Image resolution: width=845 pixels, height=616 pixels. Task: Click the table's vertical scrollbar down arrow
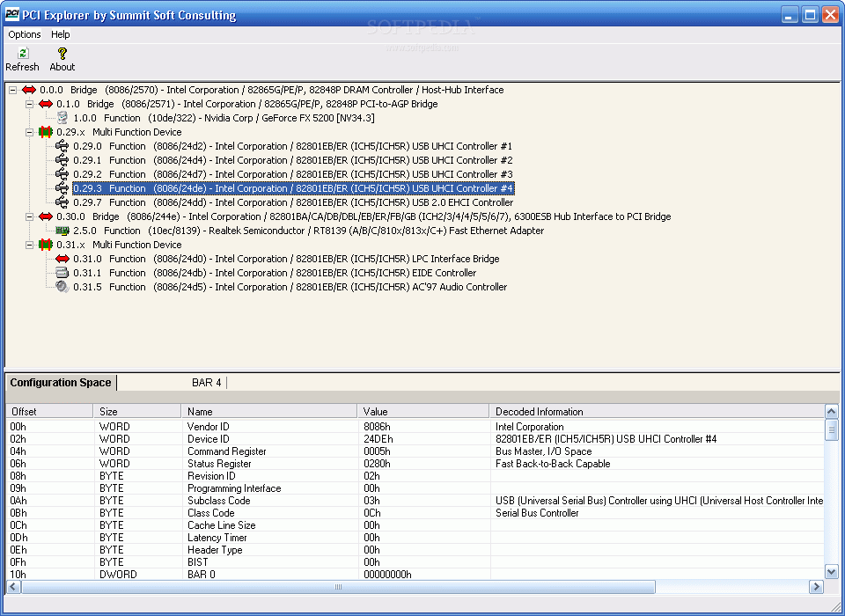pyautogui.click(x=831, y=572)
